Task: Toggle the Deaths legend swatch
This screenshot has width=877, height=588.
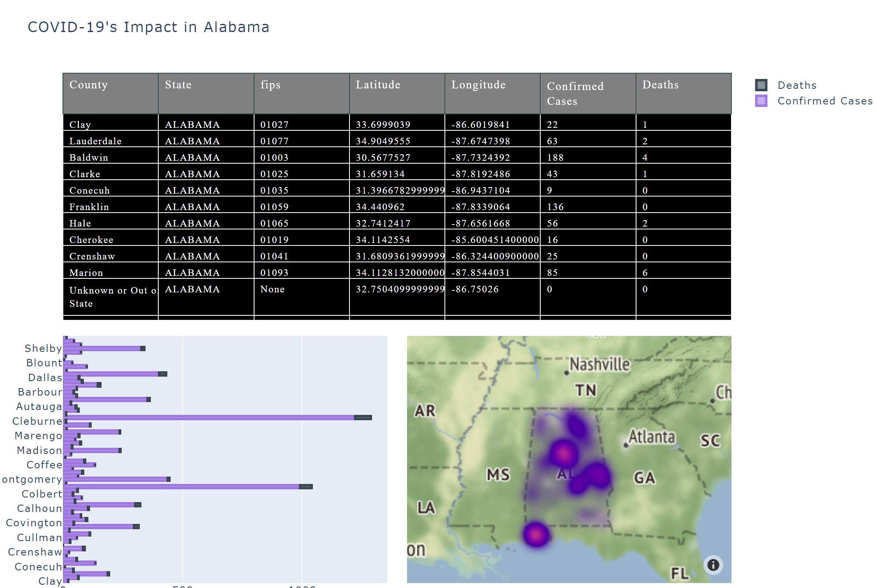Action: tap(761, 85)
